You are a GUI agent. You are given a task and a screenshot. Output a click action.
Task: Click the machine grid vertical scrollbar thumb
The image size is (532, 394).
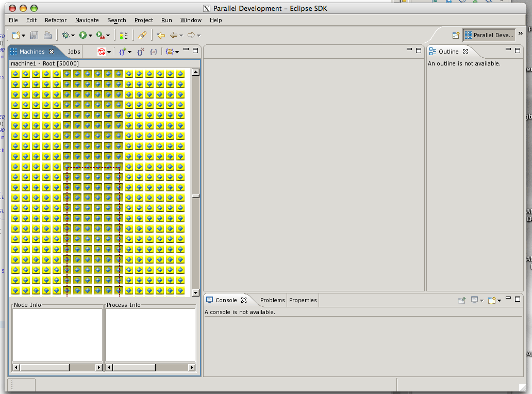coord(195,196)
